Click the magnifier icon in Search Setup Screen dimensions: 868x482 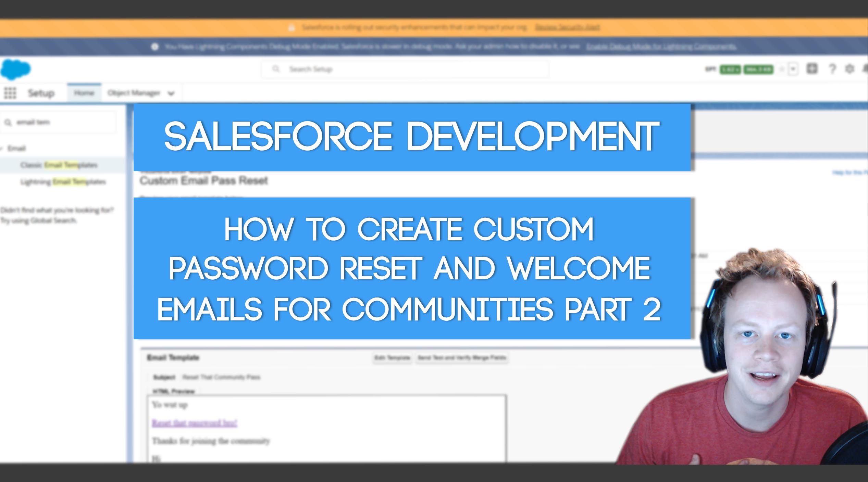[x=276, y=68]
